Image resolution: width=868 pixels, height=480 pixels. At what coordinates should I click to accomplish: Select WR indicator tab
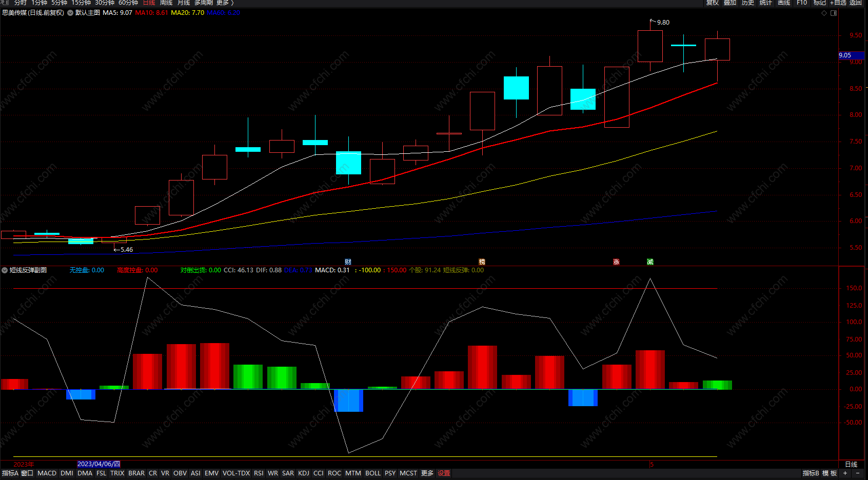(x=273, y=473)
